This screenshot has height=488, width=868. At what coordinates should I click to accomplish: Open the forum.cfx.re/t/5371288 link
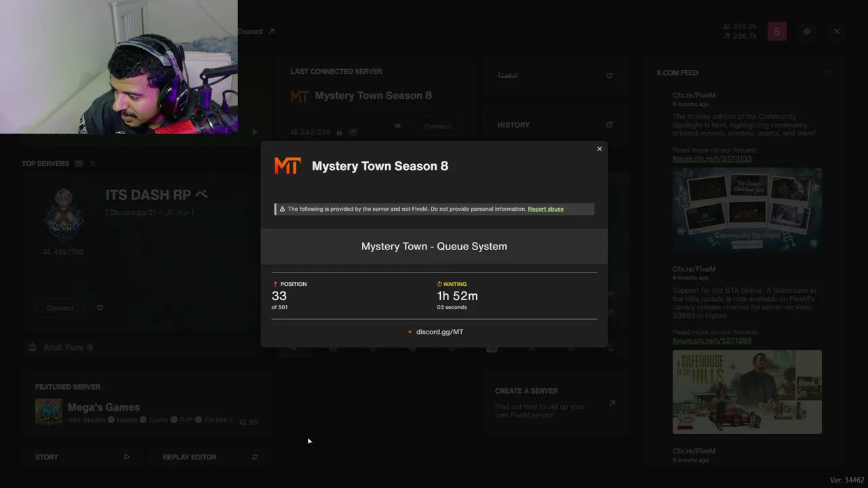click(x=712, y=340)
